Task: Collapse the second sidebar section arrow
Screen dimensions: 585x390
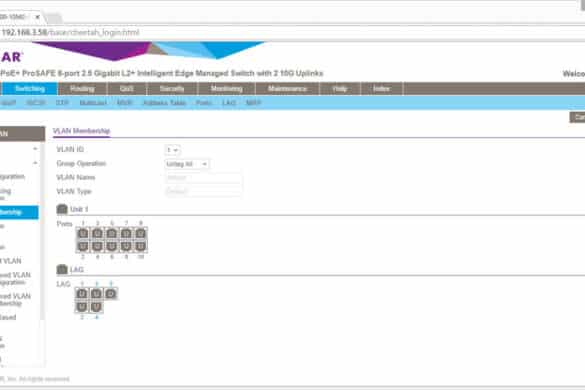Action: tap(35, 163)
